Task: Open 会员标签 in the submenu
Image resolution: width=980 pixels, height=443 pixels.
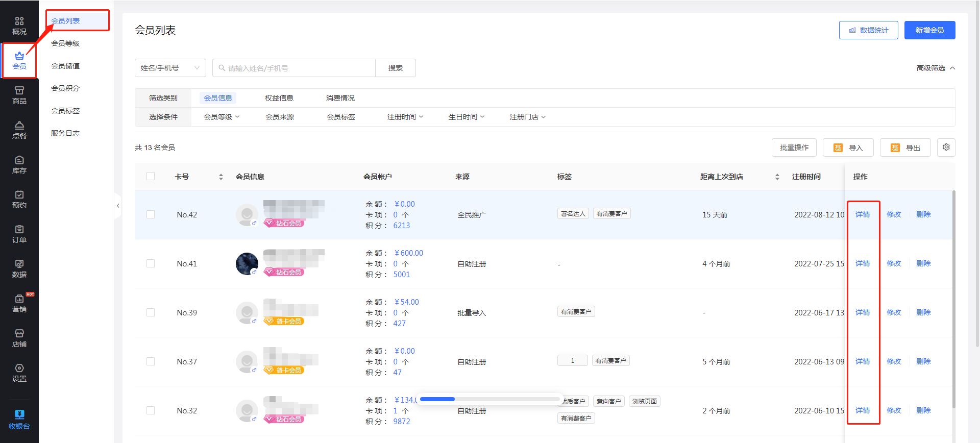Action: 65,111
